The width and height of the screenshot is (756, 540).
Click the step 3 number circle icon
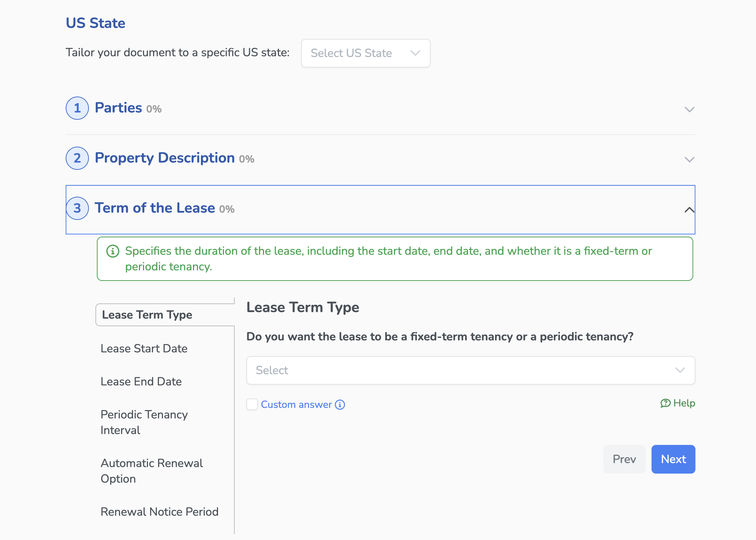[77, 208]
